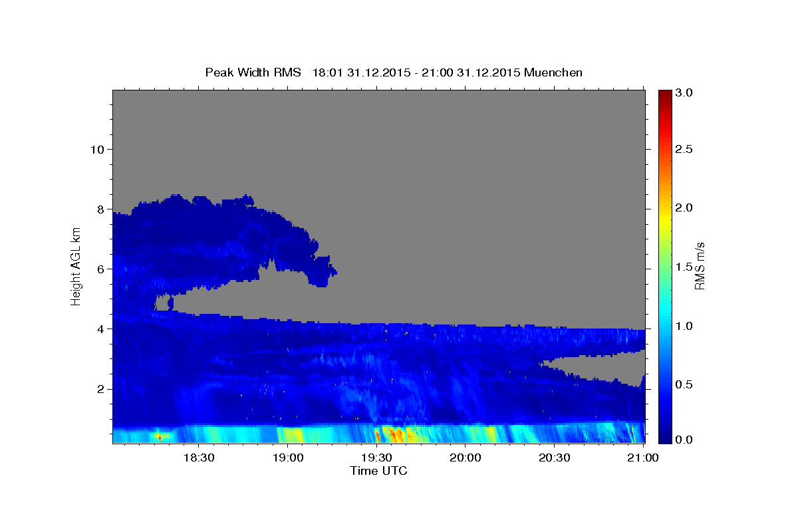Click the height tick label 2
Viewport: 798px width, 532px height.
(x=100, y=388)
